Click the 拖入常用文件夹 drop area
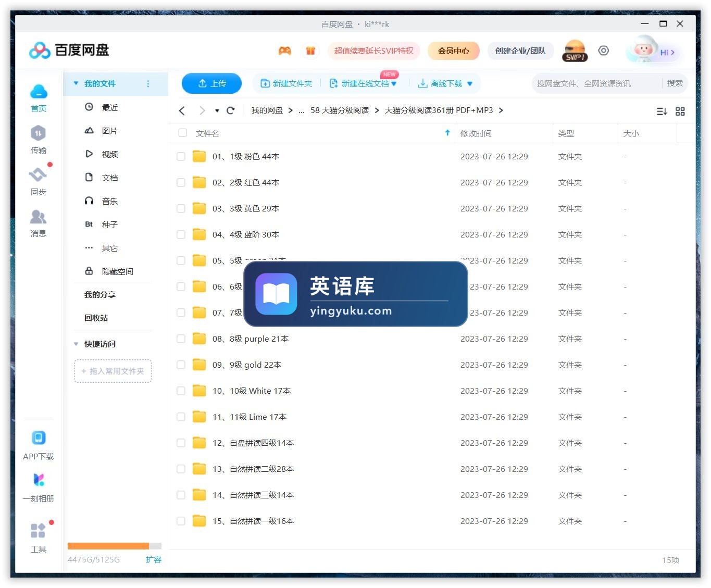711x588 pixels. click(x=113, y=371)
